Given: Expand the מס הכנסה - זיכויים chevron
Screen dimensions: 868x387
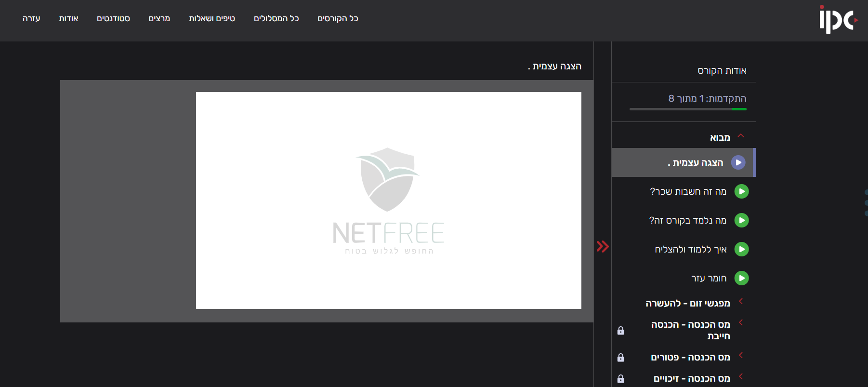Looking at the screenshot, I should point(741,376).
